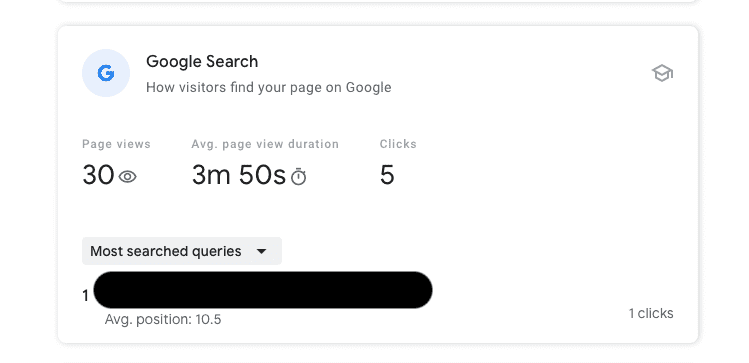Screen dimensions: 749x363
Task: Click the 1 clicks count
Action: tap(651, 313)
